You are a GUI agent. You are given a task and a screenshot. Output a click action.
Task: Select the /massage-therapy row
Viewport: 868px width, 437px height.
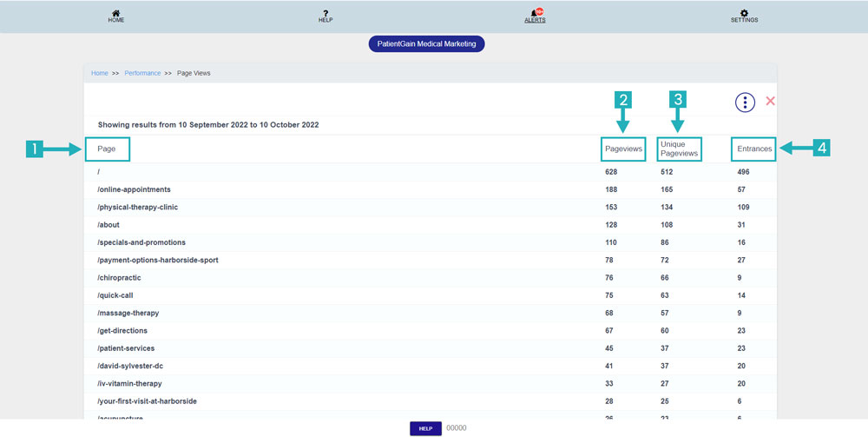[431, 313]
